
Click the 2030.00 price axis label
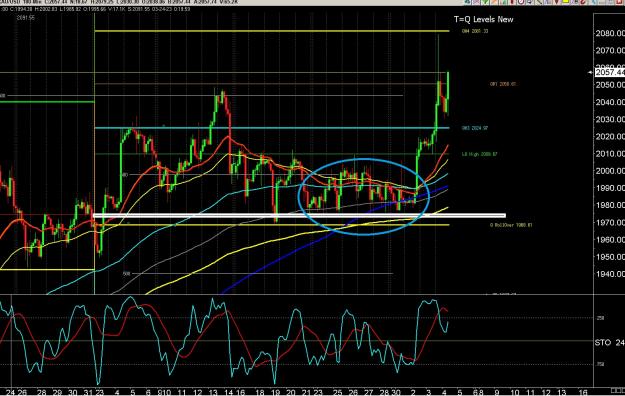[610, 119]
